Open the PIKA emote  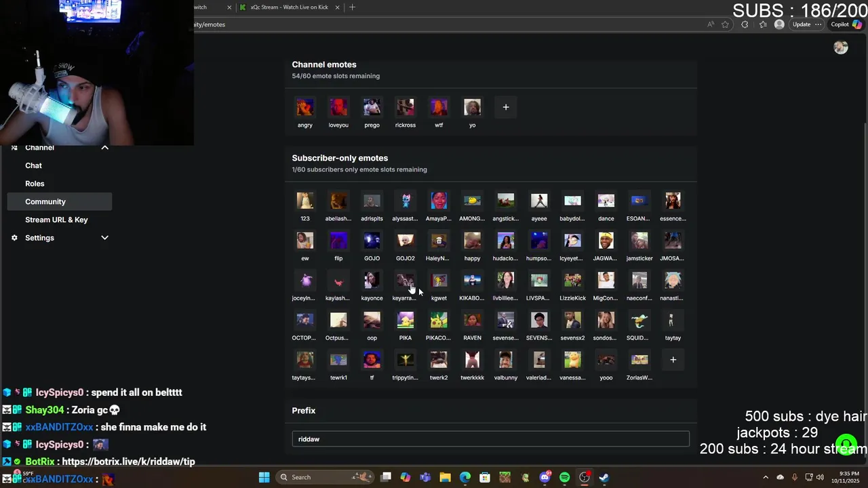406,320
